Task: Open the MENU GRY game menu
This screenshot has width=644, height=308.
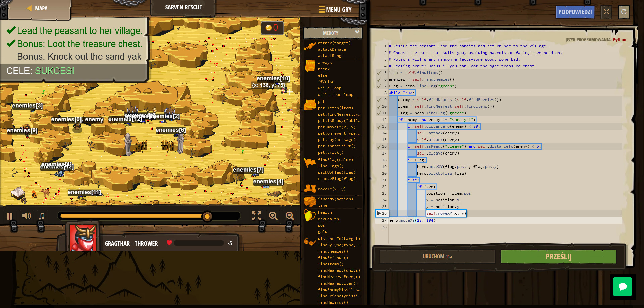Action: (335, 10)
